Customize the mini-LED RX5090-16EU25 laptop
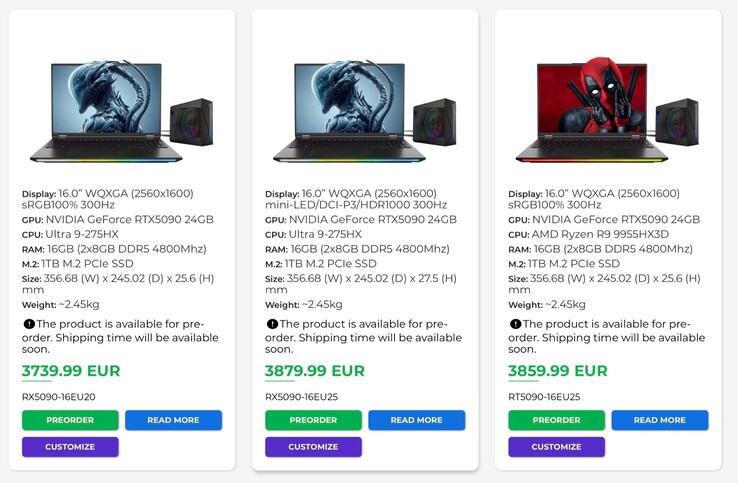Viewport: 738px width, 483px height. click(313, 447)
